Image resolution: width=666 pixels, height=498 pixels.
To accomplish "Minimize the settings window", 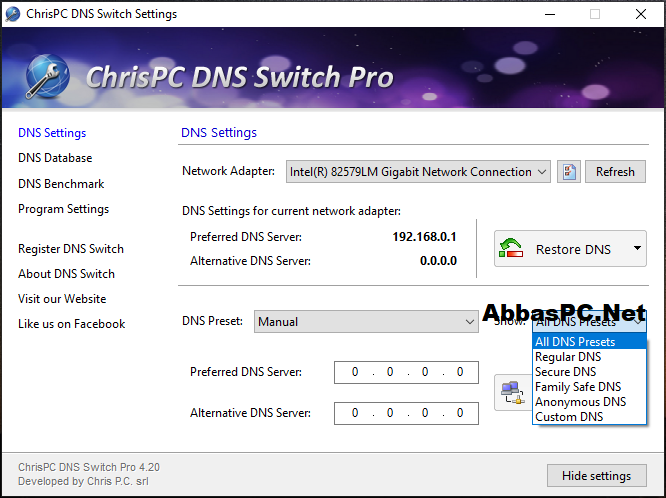I will [x=550, y=14].
